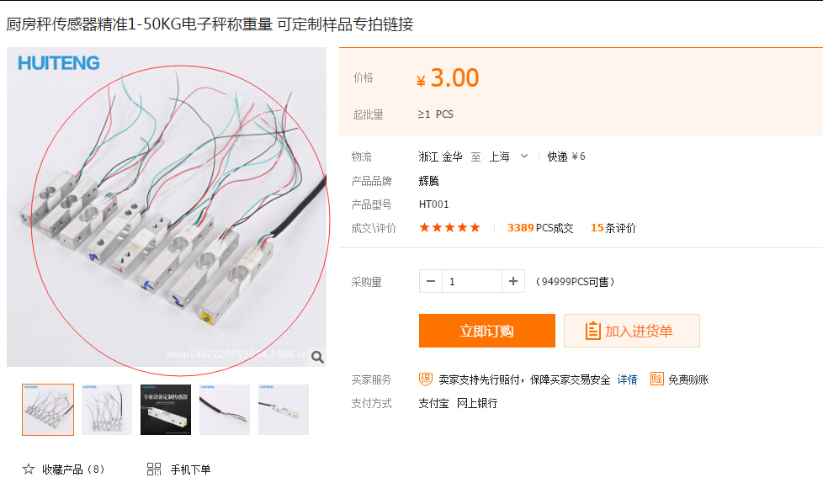This screenshot has width=823, height=504.
Task: Open the 上海 destination selector
Action: pyautogui.click(x=500, y=157)
